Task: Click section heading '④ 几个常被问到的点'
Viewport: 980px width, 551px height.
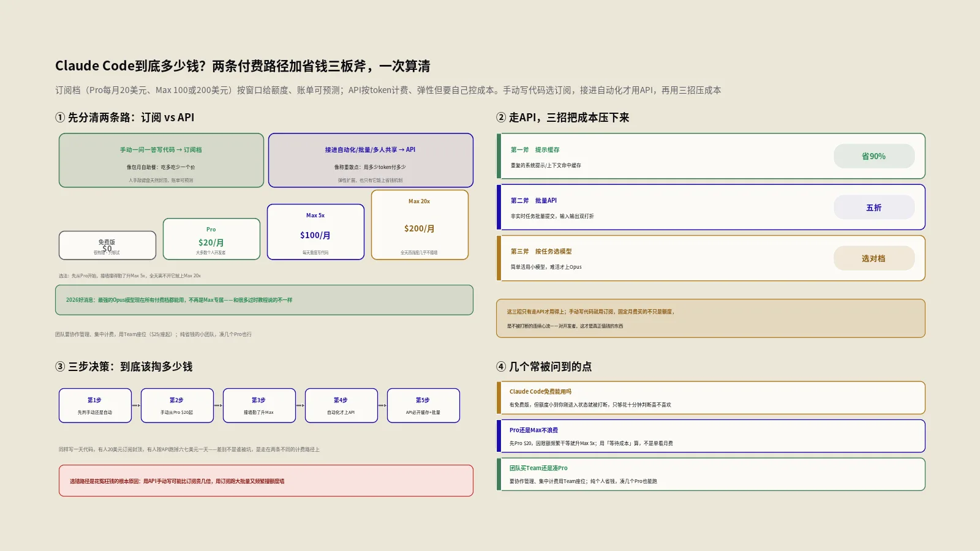Action: click(x=544, y=367)
